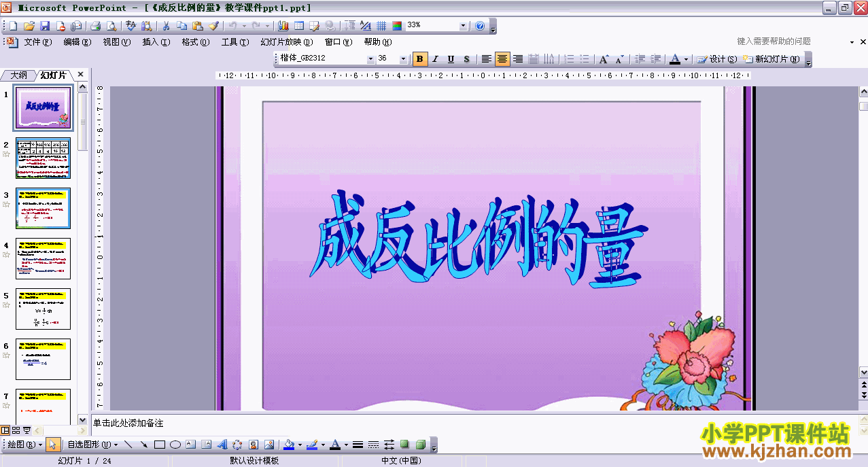This screenshot has height=467, width=868.
Task: Click the Paste clipboard icon
Action: click(x=198, y=26)
